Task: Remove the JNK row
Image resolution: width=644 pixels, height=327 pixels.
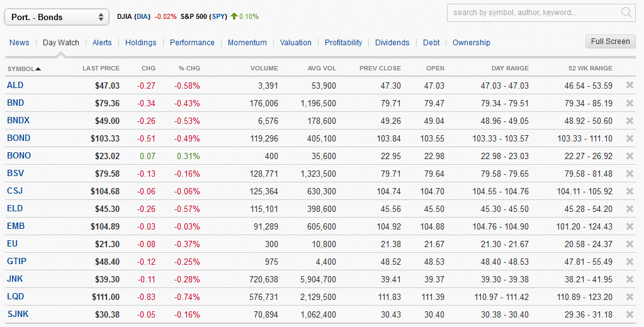Action: pos(630,279)
